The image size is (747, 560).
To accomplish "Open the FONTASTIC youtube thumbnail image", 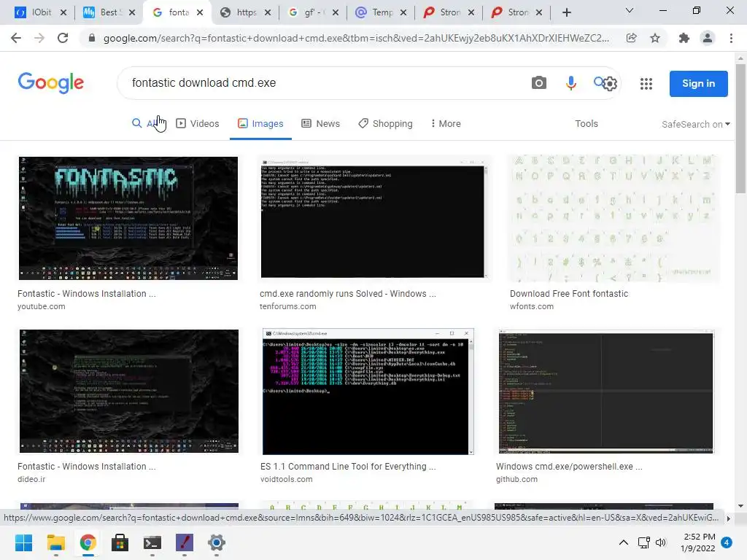I will [x=128, y=218].
